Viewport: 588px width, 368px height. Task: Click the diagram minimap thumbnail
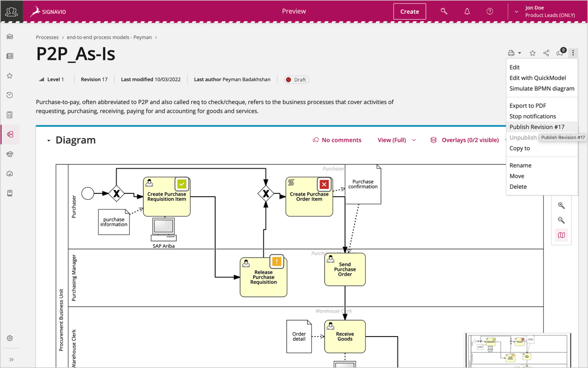[x=517, y=350]
